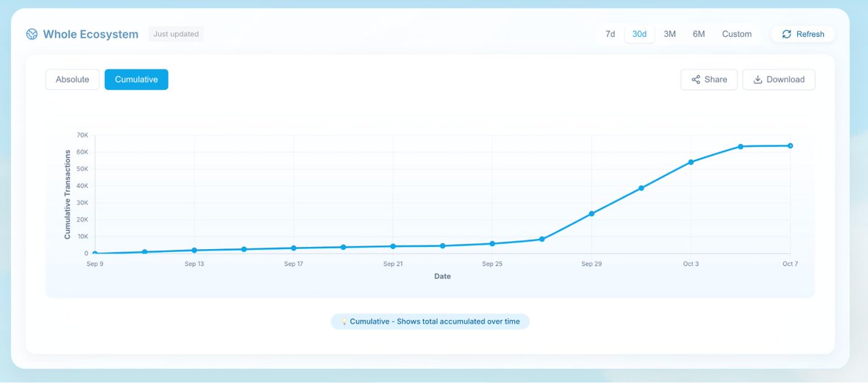This screenshot has height=383, width=868.
Task: Click the Download button label
Action: click(786, 80)
